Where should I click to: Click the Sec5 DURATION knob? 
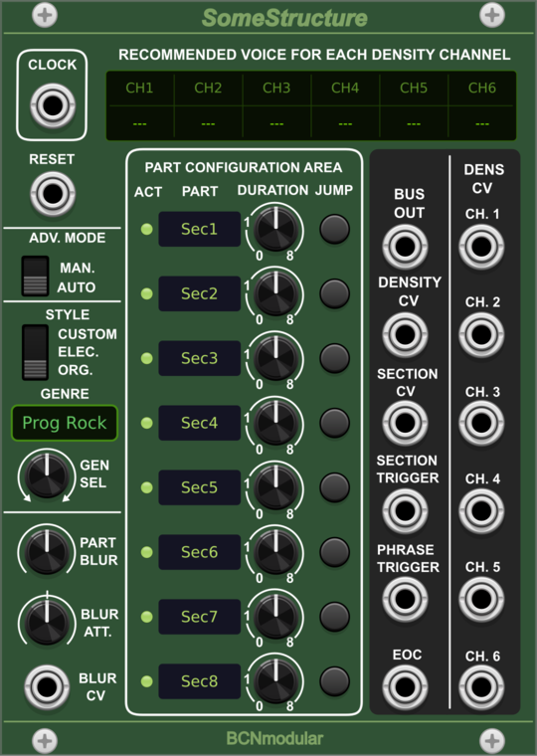(275, 487)
